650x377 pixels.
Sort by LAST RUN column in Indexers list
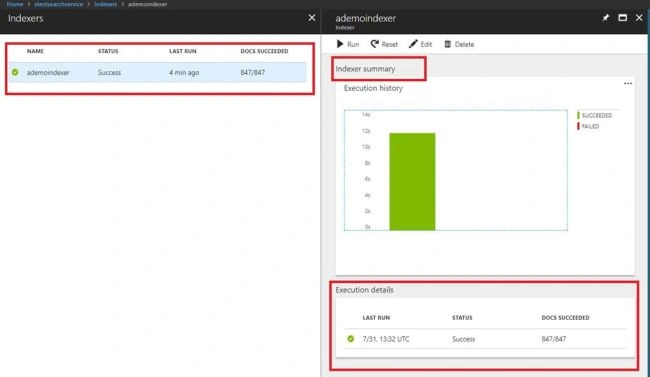point(183,51)
